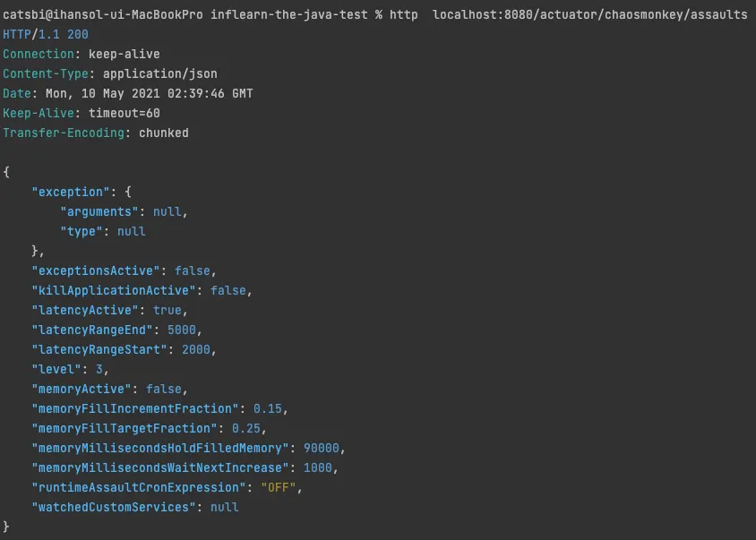Screen dimensions: 756x540
Task: Click the "watchedCustomServices" key
Action: (x=113, y=507)
